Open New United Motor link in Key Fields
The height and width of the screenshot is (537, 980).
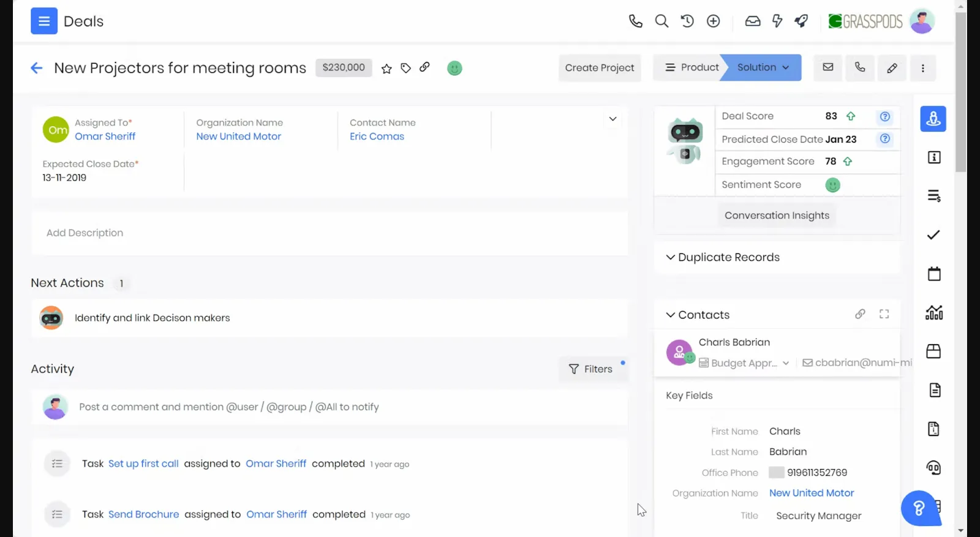812,493
